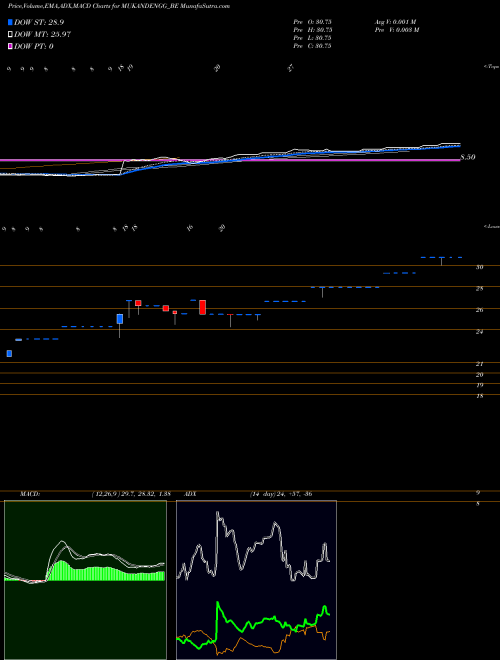The width and height of the screenshot is (500, 660).
Task: Click the MACD '(12,26,9) 29.7, 28.32, 1.38' values
Action: 131,494
